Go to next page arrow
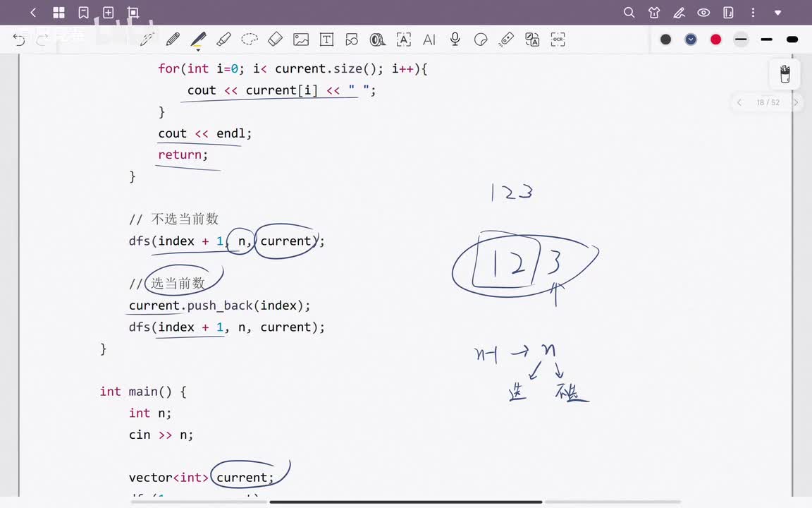 coord(796,102)
